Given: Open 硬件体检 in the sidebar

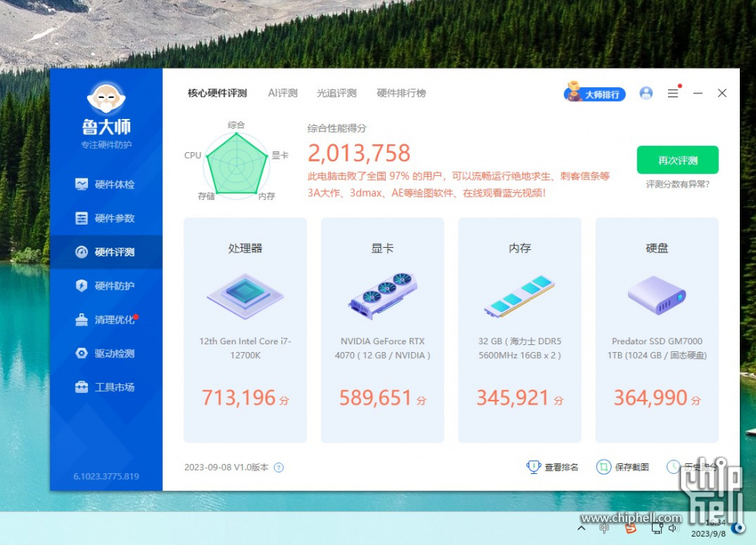Looking at the screenshot, I should (x=106, y=184).
